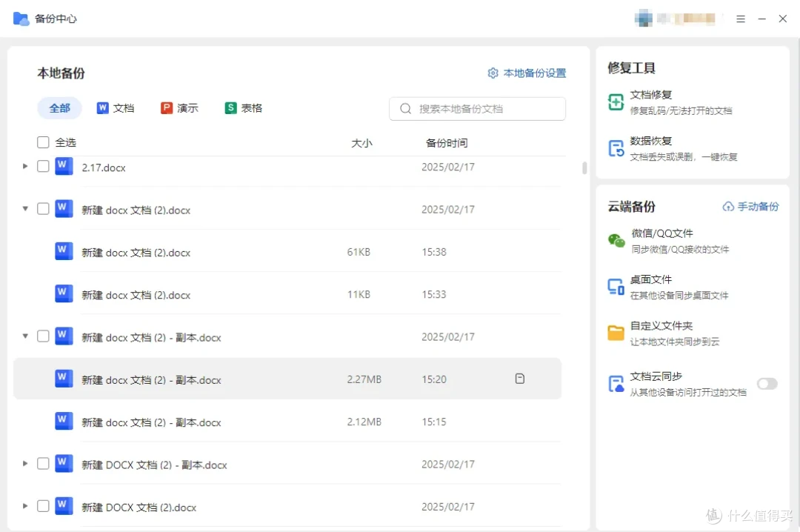The image size is (800, 532).
Task: Click the Word icon of 2.17.docx
Action: click(x=64, y=167)
